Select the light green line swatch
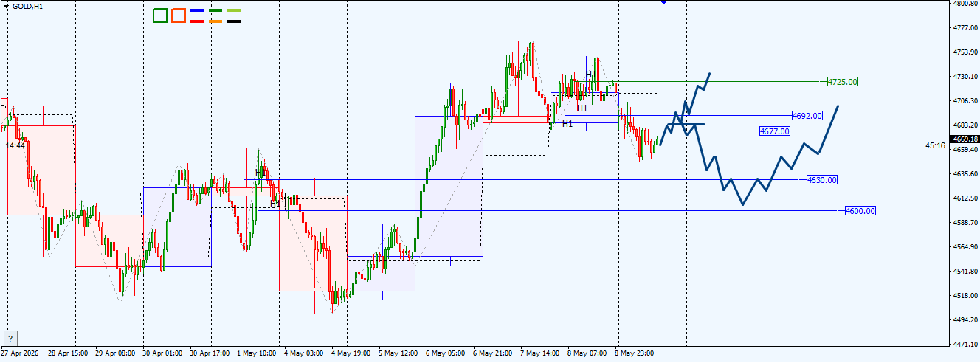 234,11
